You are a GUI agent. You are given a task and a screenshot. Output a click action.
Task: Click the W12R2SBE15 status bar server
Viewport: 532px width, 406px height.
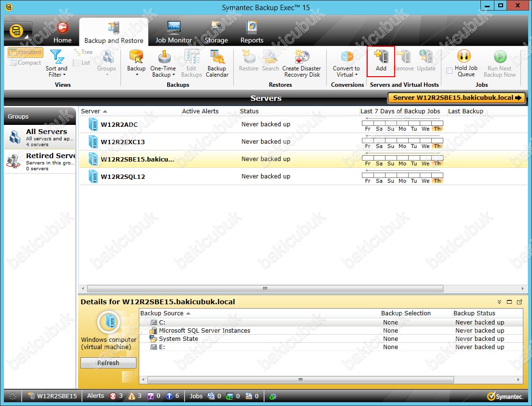(x=52, y=396)
